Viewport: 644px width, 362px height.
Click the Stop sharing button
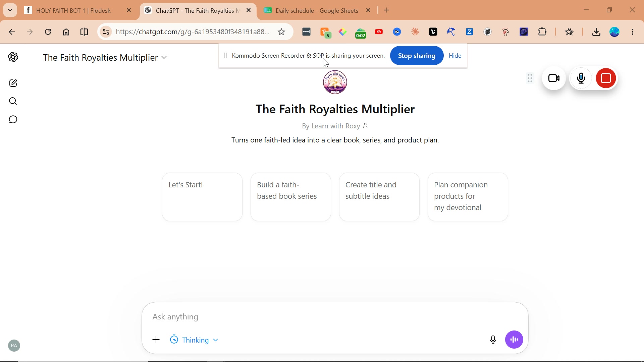tap(417, 56)
